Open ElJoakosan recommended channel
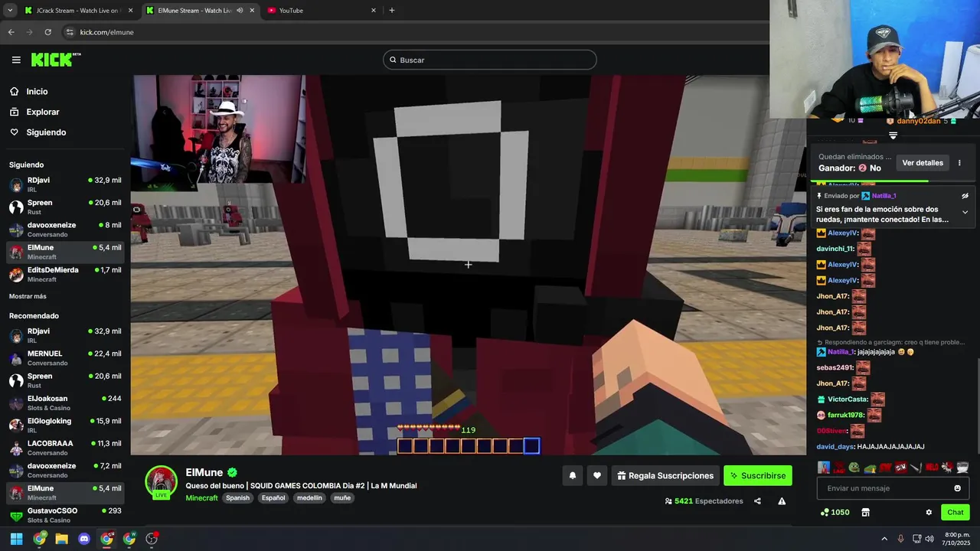 pyautogui.click(x=65, y=403)
